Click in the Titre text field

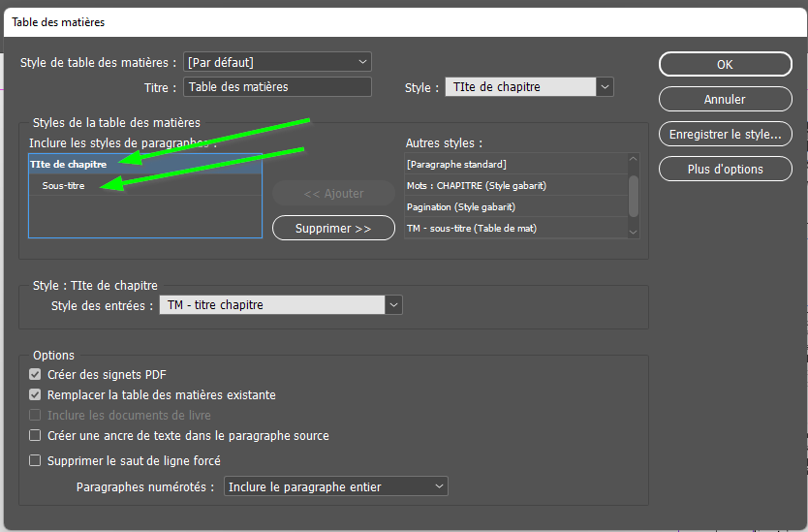[x=277, y=87]
